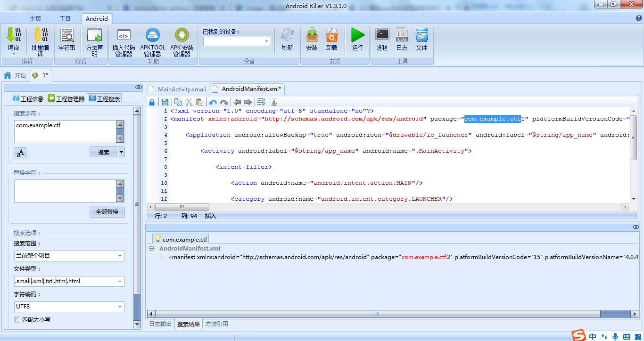Click the navigate back left arrow
The image size is (644, 341).
237,102
